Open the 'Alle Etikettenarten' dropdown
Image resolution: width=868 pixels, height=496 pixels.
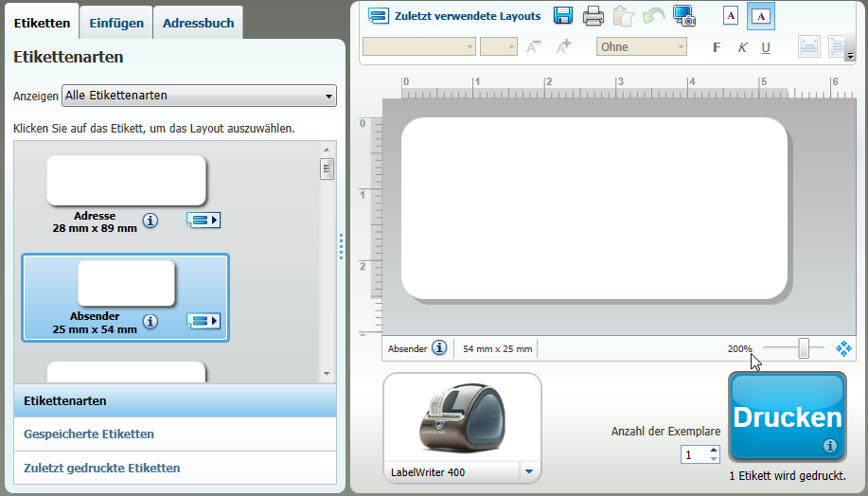(200, 96)
